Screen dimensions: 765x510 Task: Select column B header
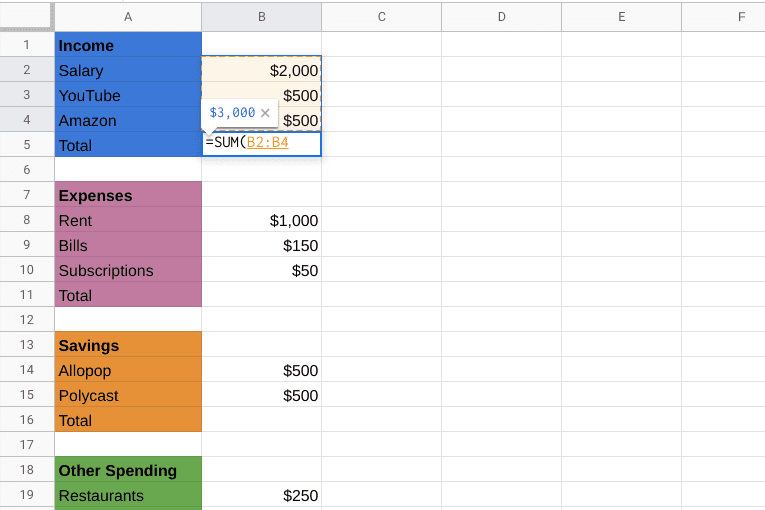pyautogui.click(x=262, y=17)
